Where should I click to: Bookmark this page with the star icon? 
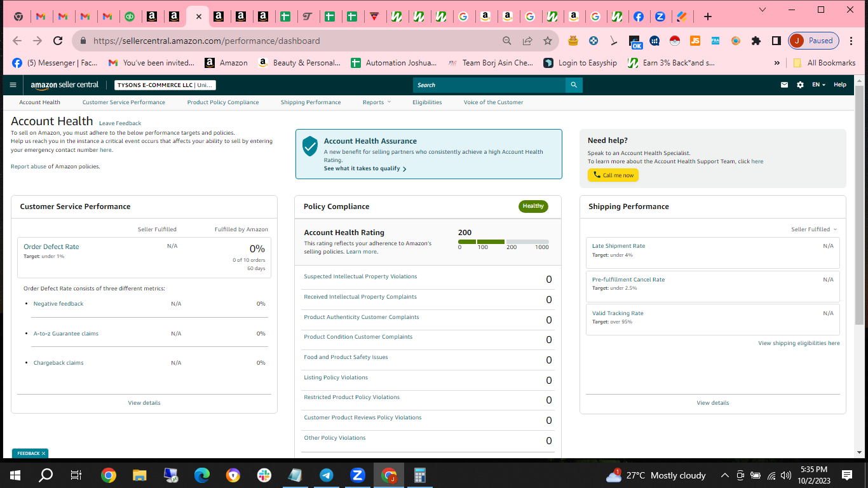pos(548,41)
